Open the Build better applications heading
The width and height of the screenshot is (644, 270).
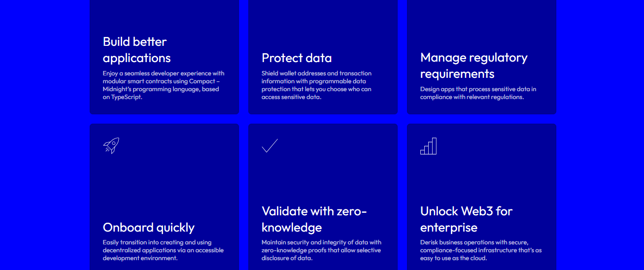pos(136,49)
